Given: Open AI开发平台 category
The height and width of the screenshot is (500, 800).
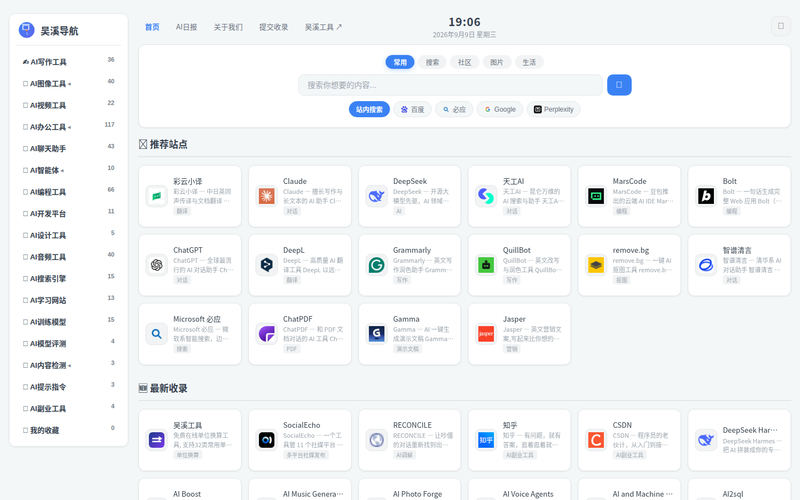Looking at the screenshot, I should point(68,213).
